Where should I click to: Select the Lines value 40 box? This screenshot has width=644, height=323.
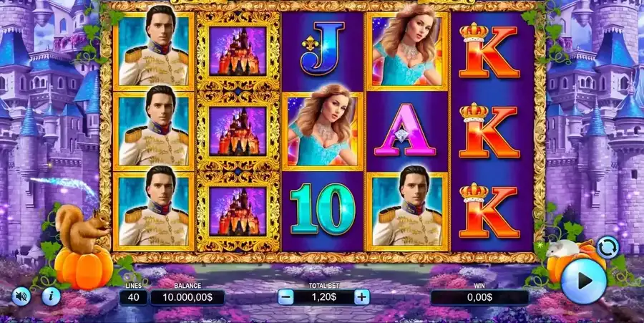[x=134, y=297]
